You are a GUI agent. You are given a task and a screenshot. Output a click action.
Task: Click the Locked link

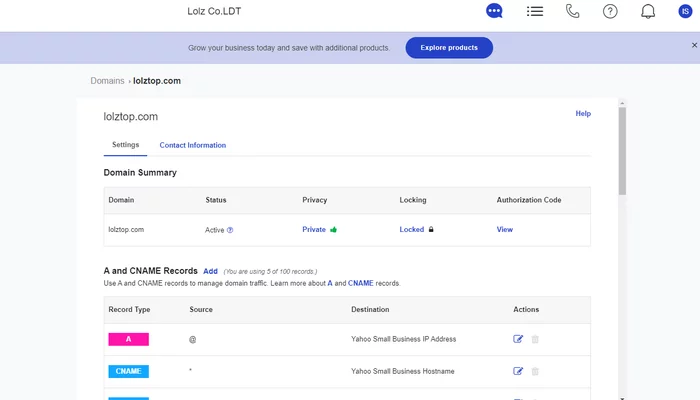pyautogui.click(x=412, y=229)
